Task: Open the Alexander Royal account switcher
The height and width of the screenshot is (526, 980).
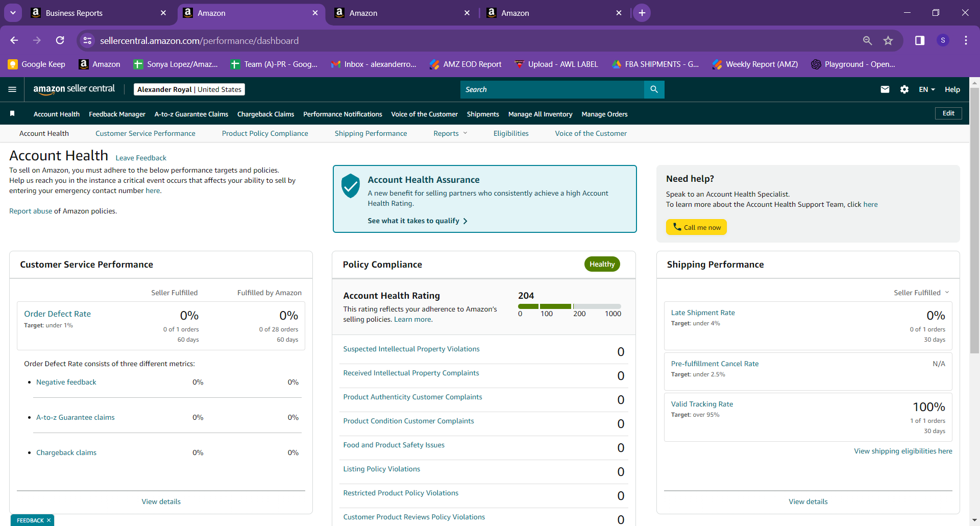Action: click(x=189, y=89)
